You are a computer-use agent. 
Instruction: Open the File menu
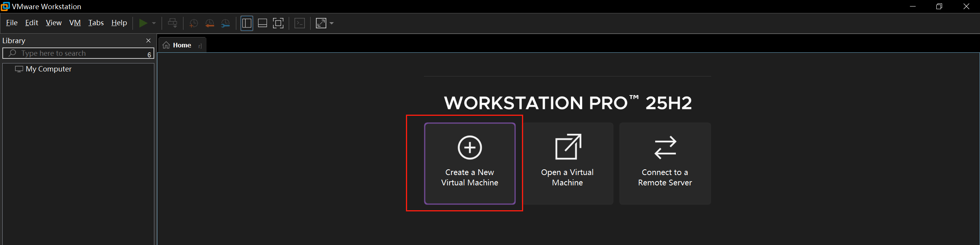12,23
